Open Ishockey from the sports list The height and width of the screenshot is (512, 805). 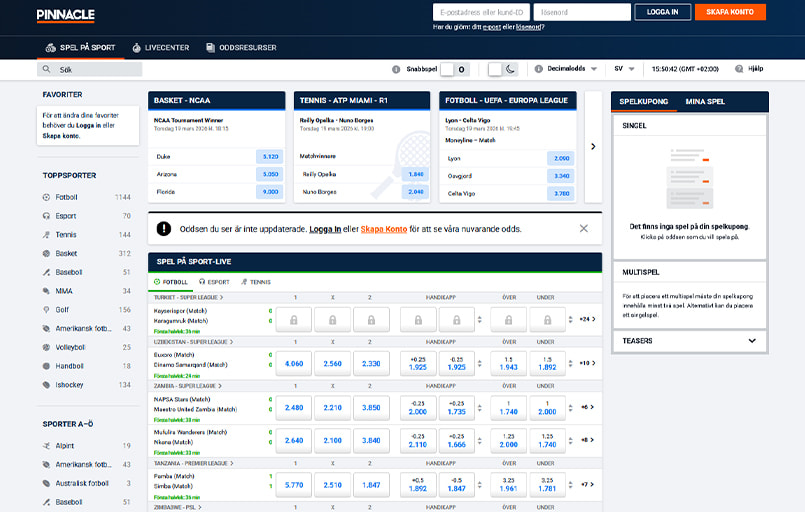[x=70, y=384]
